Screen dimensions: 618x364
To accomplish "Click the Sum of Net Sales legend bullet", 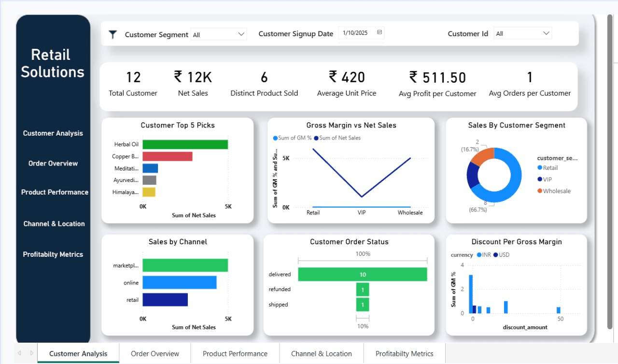I will point(315,138).
